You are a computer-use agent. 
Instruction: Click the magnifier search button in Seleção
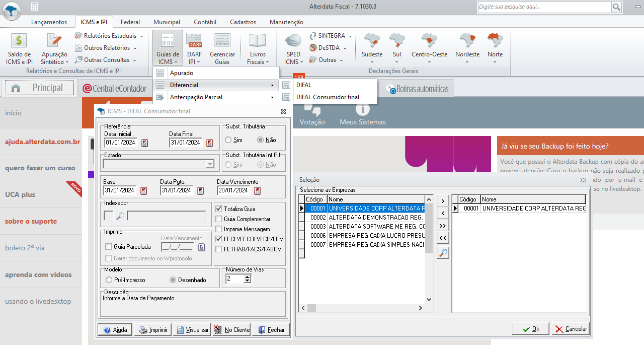coord(443,253)
